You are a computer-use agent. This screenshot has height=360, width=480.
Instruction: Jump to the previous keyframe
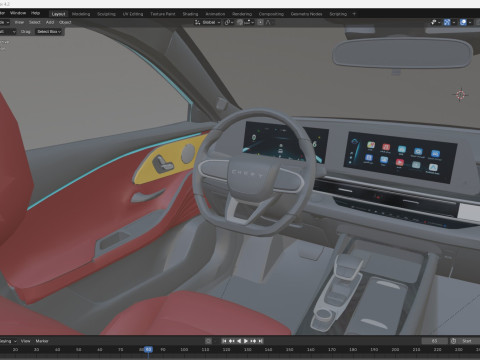(x=232, y=341)
